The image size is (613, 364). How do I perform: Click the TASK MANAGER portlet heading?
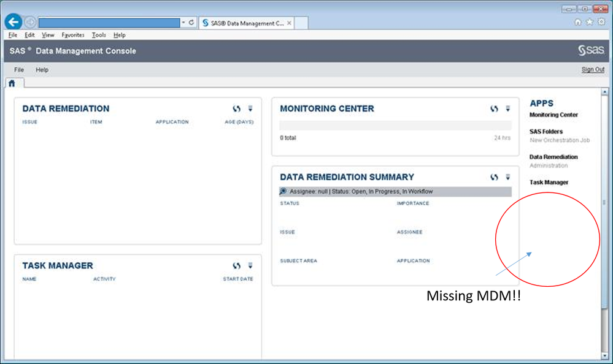(58, 265)
